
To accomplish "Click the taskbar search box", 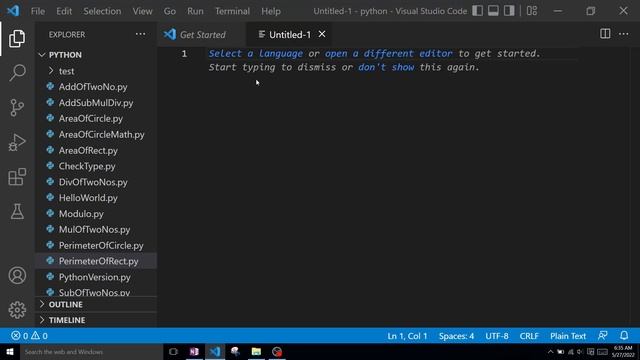I will tap(91, 351).
